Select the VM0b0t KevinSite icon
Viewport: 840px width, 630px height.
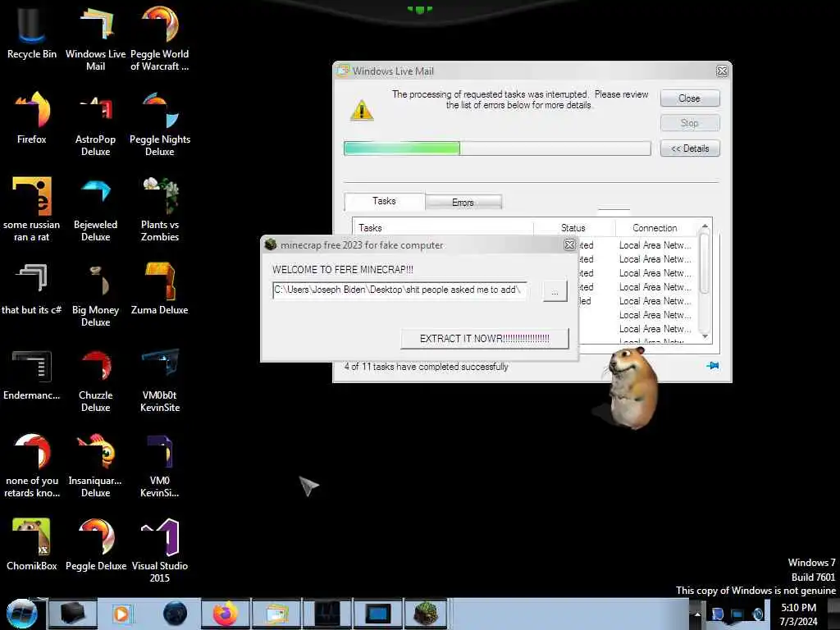tap(160, 381)
